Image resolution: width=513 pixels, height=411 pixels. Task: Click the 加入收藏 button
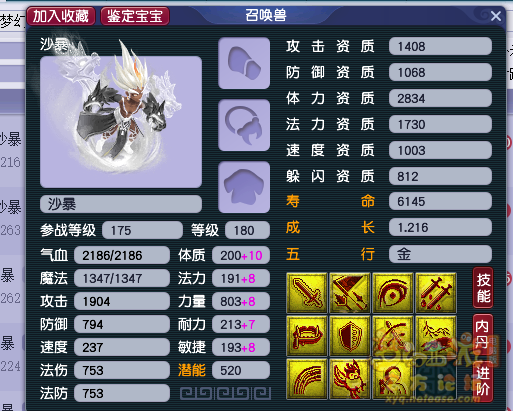[x=61, y=16]
